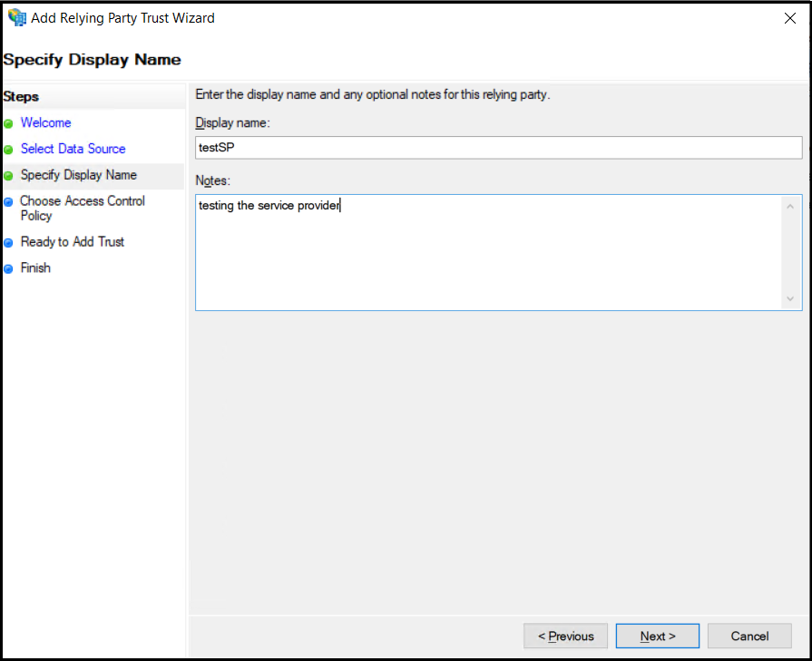Click the Notes scrollbar up arrow
This screenshot has width=812, height=661.
click(790, 207)
